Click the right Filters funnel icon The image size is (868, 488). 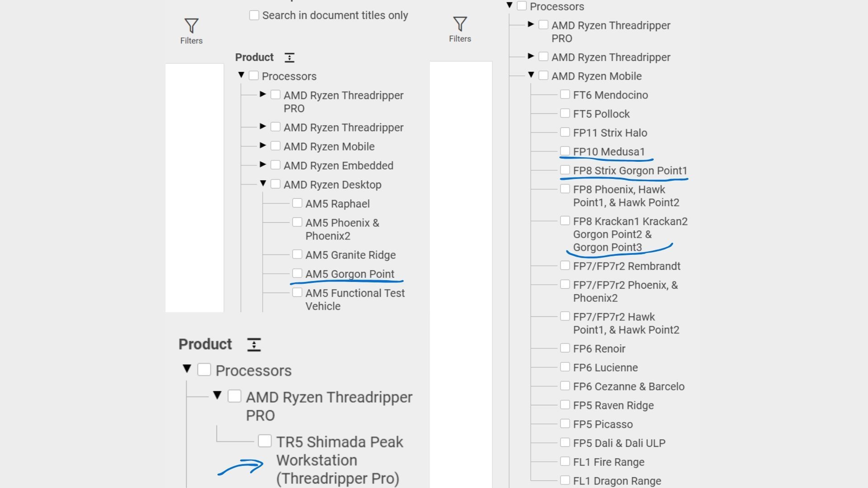460,24
